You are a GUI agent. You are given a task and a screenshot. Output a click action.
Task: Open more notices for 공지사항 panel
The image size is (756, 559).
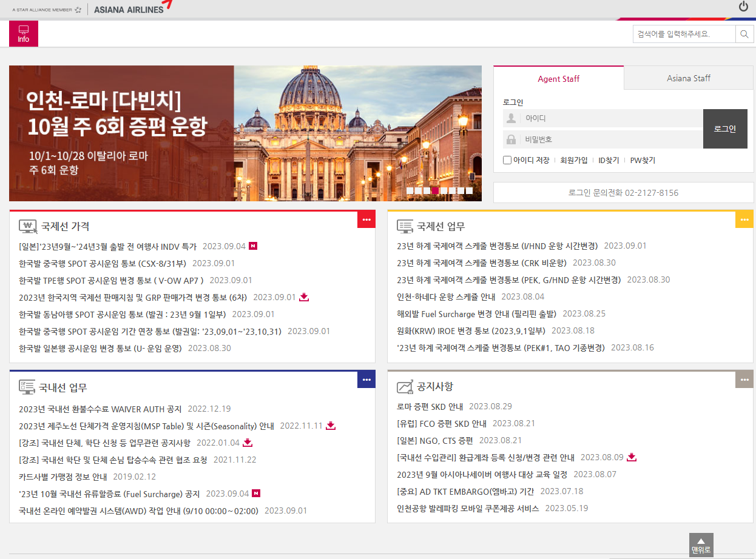[x=744, y=379]
